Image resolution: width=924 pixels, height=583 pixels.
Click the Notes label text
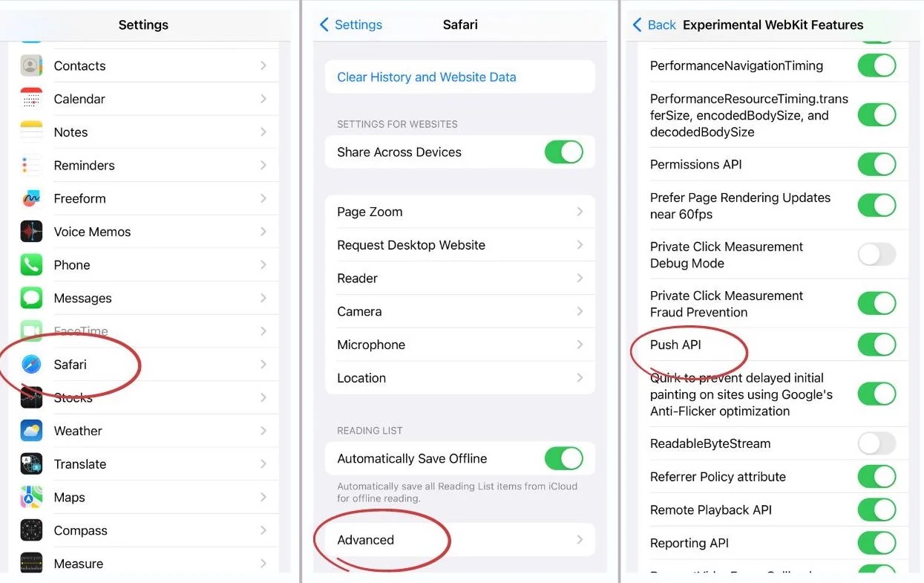[x=71, y=132]
